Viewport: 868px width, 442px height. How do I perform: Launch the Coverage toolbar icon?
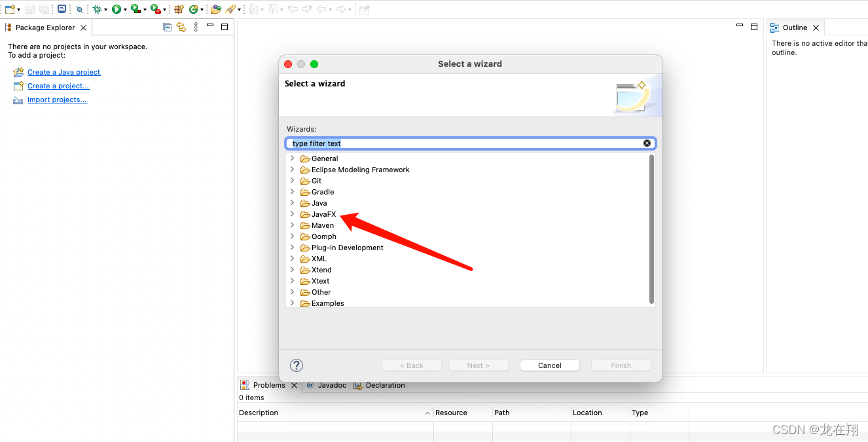[136, 9]
